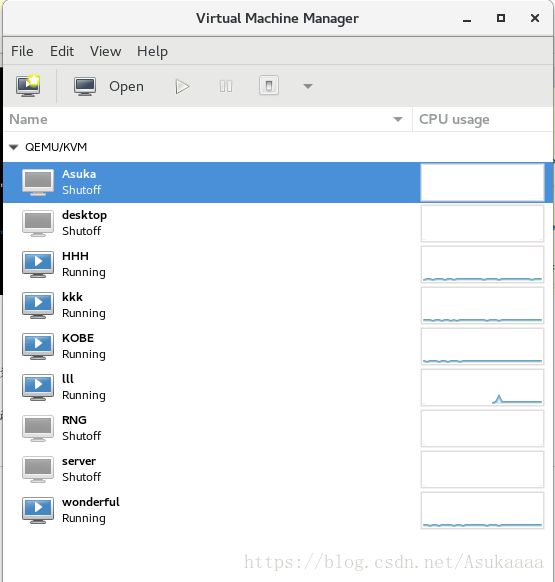Click the Asuka CPU usage graph
The width and height of the screenshot is (555, 582).
[482, 183]
